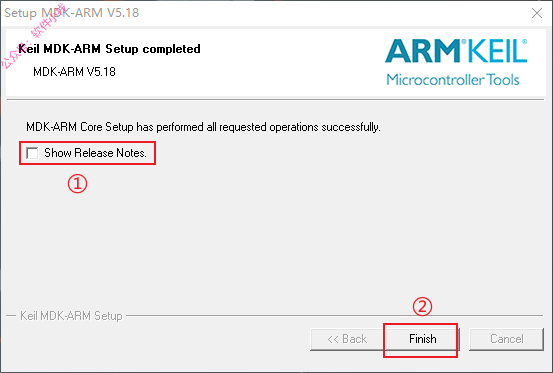Viewport: 553px width, 373px height.
Task: Click the 'Setup MDK-ARM V5.18' title bar text
Action: (x=72, y=13)
